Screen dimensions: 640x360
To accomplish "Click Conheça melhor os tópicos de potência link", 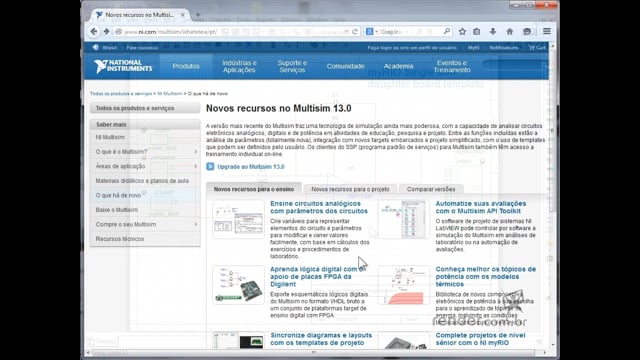I will click(486, 277).
